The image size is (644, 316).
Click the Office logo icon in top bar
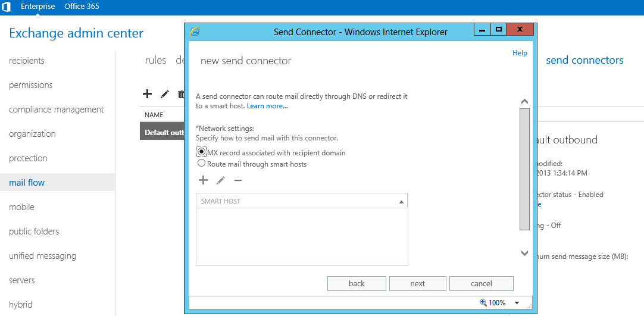(6, 7)
